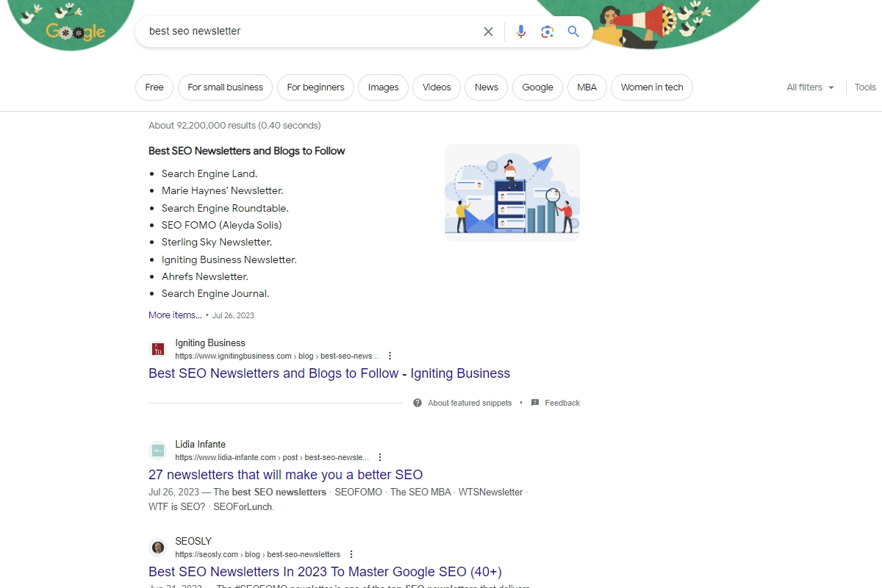882x588 pixels.
Task: Click the Feedback flag icon
Action: click(535, 403)
